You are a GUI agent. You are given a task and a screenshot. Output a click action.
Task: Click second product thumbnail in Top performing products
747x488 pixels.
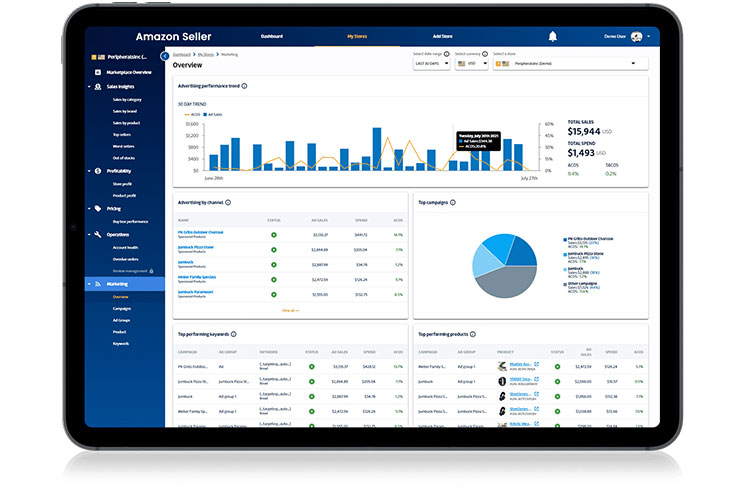pyautogui.click(x=502, y=381)
